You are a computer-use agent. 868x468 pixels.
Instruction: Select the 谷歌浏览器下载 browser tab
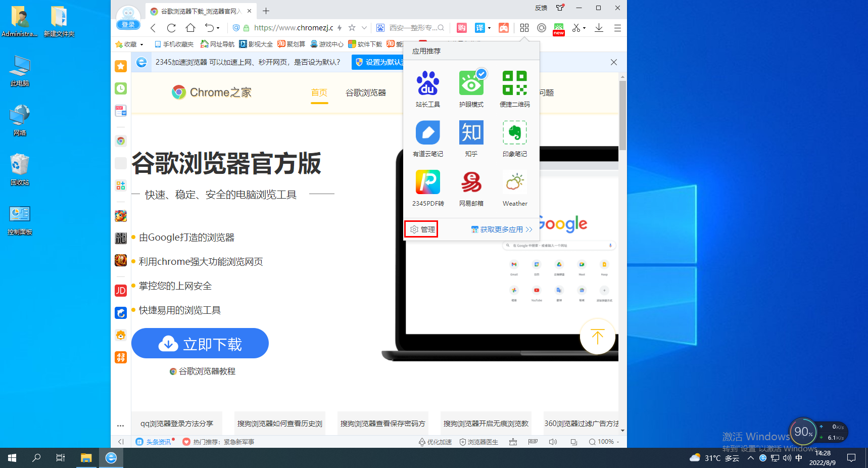pyautogui.click(x=201, y=11)
